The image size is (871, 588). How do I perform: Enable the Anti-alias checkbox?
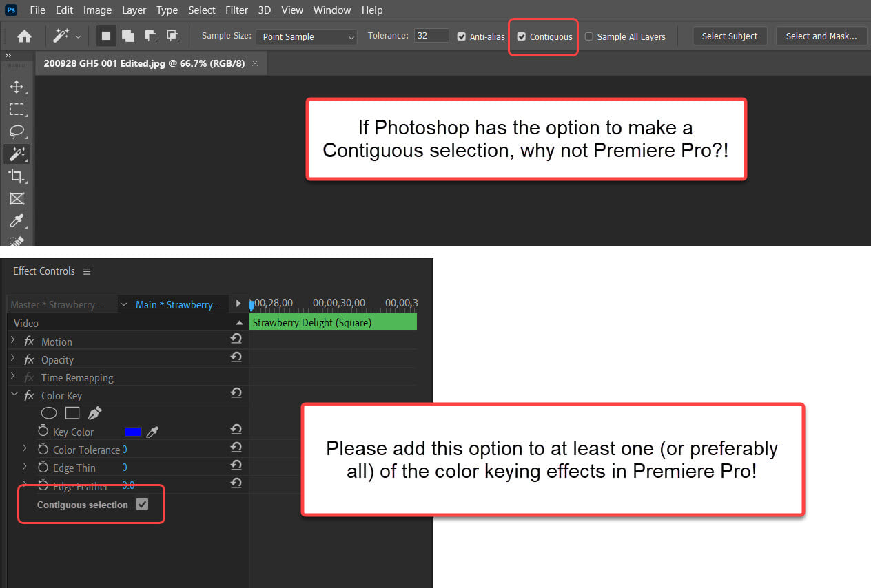(461, 36)
